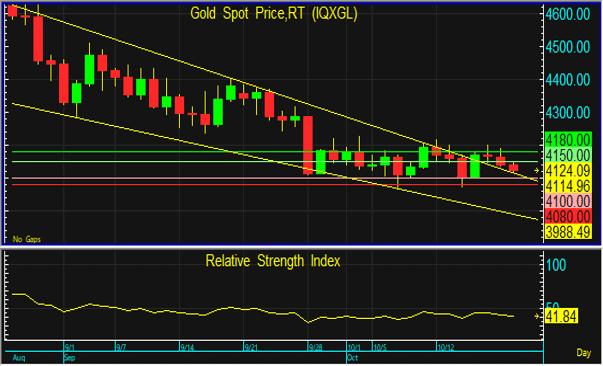603x366 pixels.
Task: Click the 10/12 date marker
Action: tap(446, 348)
